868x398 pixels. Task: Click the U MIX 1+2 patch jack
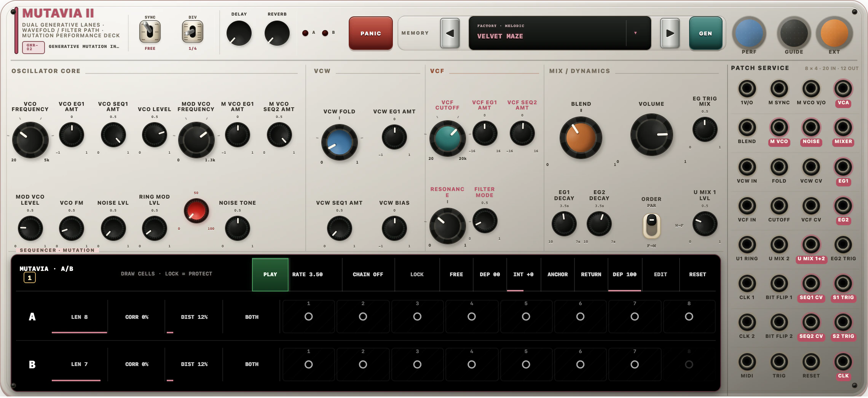click(x=811, y=245)
